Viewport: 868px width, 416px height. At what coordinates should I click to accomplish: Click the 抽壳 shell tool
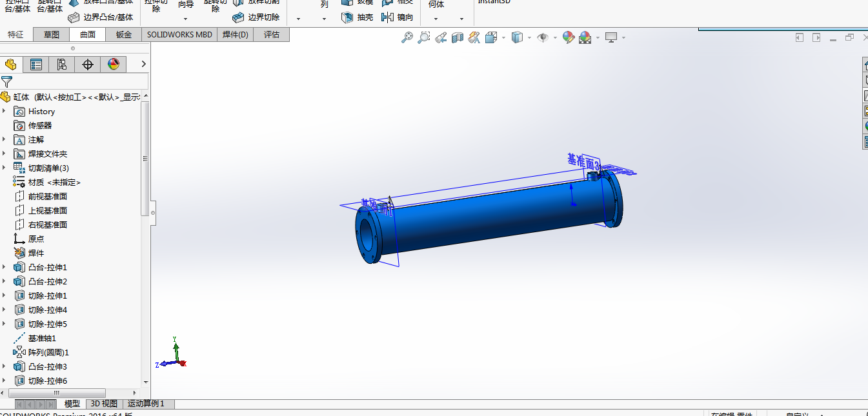pyautogui.click(x=357, y=17)
